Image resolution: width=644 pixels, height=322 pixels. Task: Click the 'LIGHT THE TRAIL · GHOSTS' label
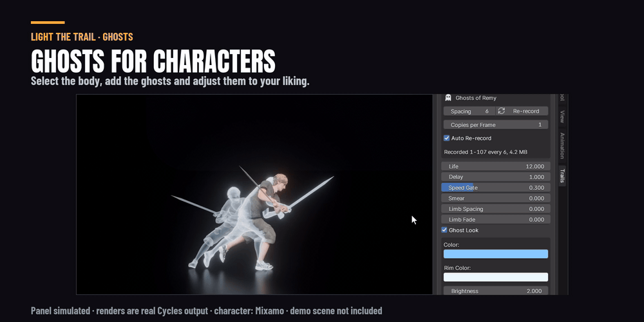tap(82, 37)
